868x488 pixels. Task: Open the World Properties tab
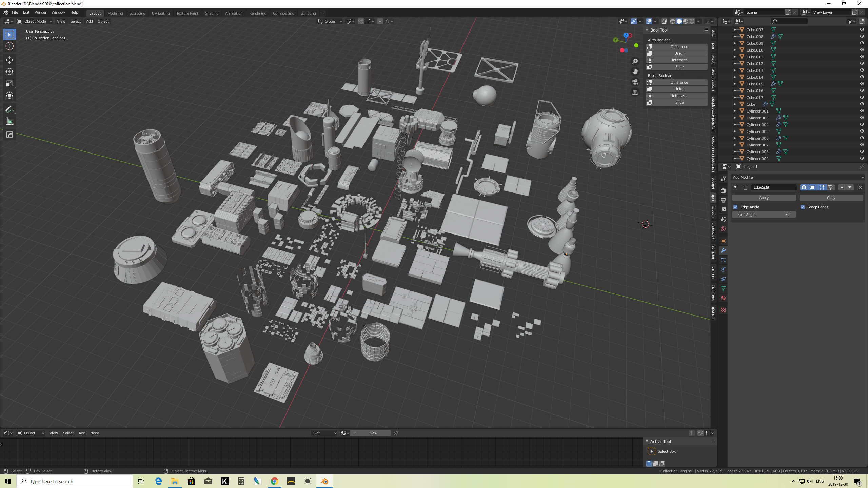tap(723, 229)
